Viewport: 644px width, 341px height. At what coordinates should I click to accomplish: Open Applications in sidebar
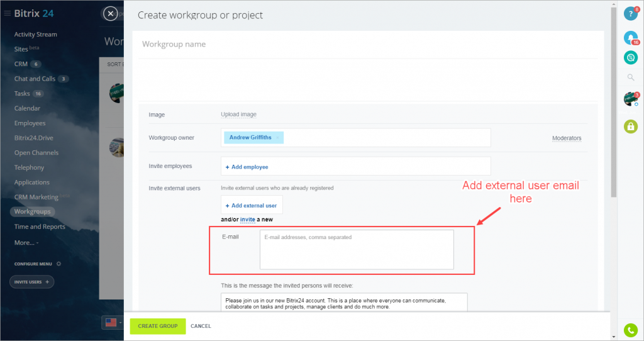[31, 182]
